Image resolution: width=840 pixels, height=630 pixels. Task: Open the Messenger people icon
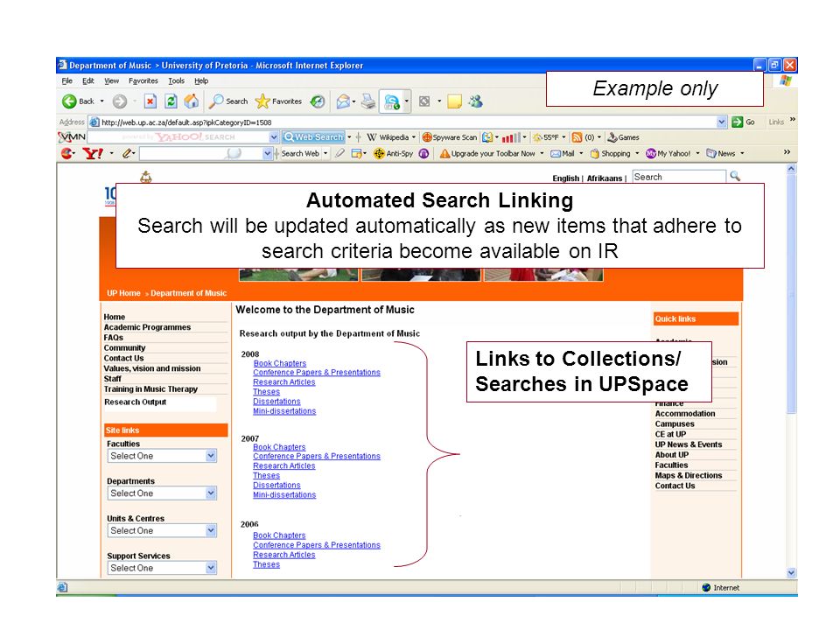[475, 101]
